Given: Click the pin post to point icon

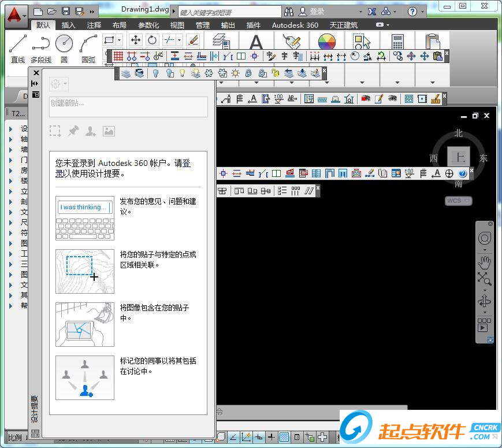Looking at the screenshot, I should [73, 131].
